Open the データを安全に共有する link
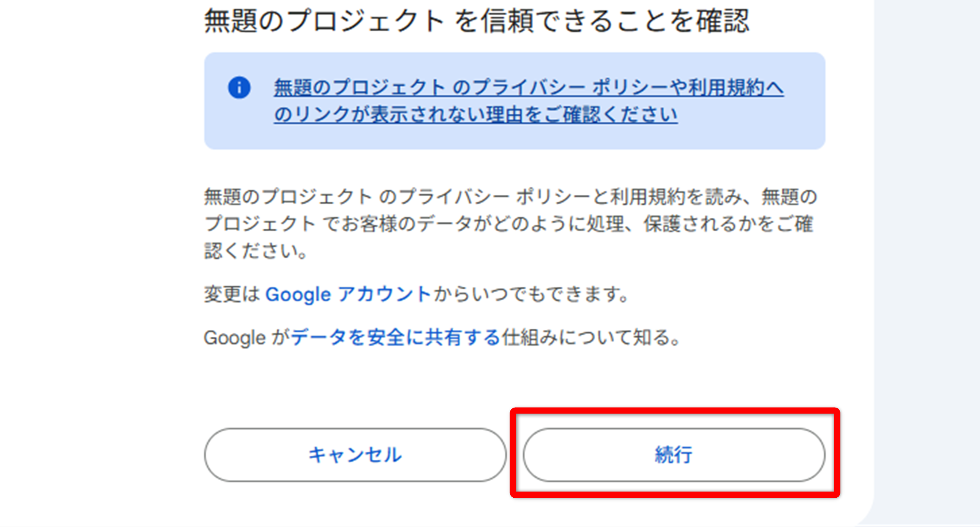 click(x=396, y=337)
